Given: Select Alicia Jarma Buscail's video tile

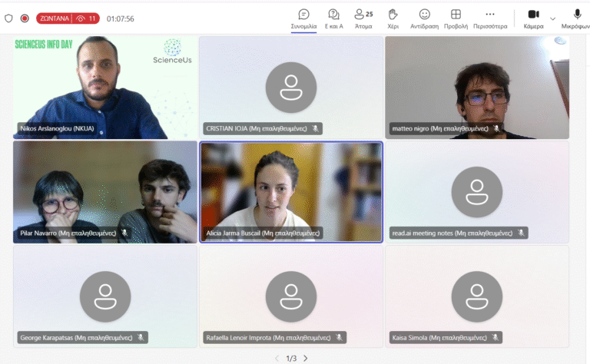Looking at the screenshot, I should coord(291,192).
